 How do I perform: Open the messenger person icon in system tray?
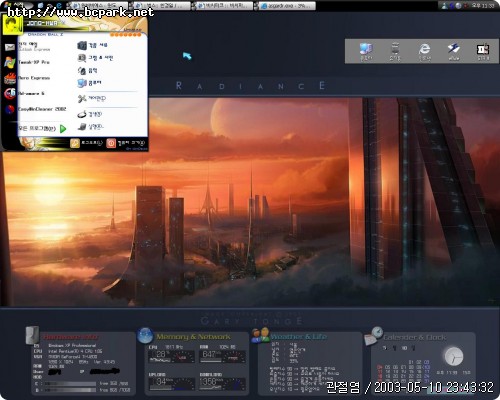coord(444,5)
